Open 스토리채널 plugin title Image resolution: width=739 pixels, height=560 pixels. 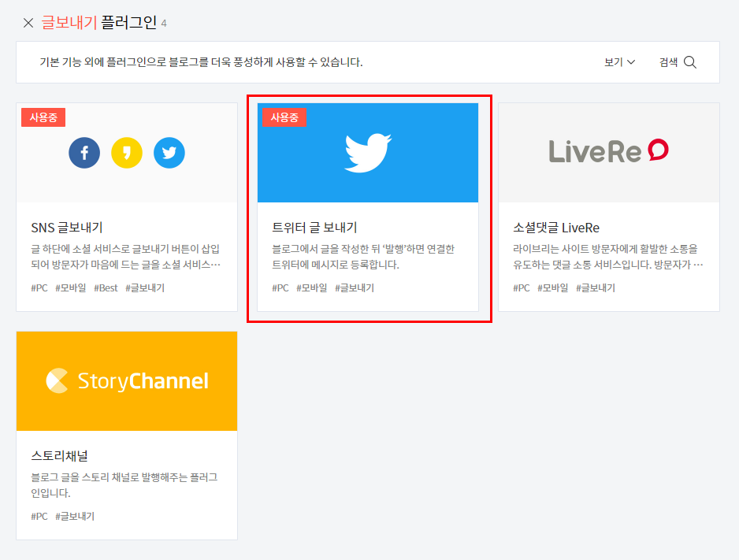coord(59,456)
